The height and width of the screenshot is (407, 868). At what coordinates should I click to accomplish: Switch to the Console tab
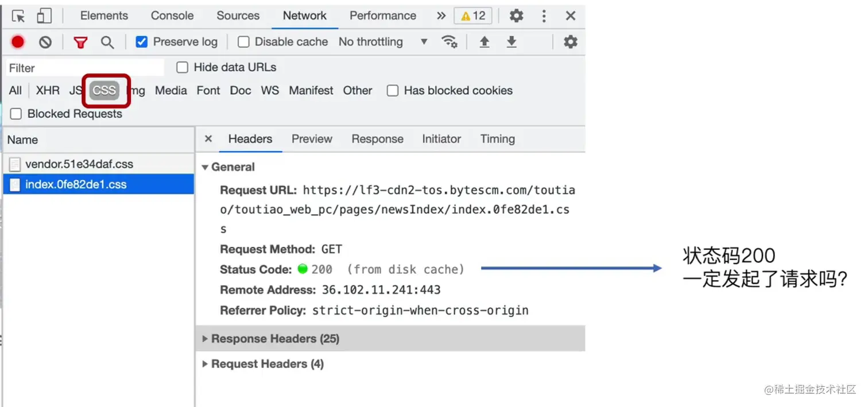[x=172, y=15]
